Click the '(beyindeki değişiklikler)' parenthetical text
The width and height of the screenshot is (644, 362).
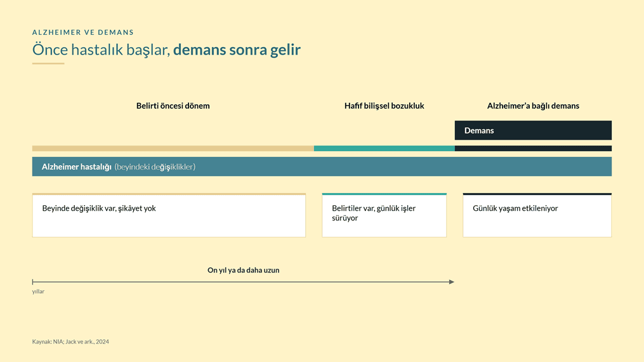155,167
